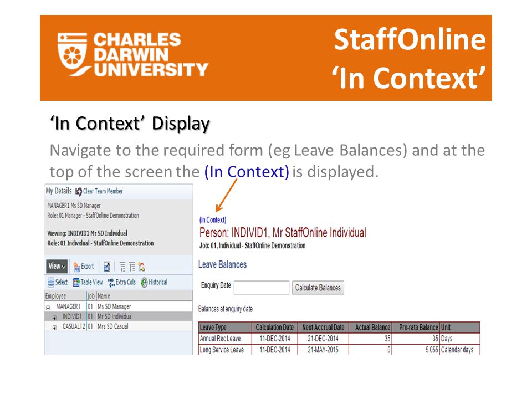Image resolution: width=532 pixels, height=399 pixels.
Task: Click the 'Ms SD Manager' name cell
Action: click(114, 306)
